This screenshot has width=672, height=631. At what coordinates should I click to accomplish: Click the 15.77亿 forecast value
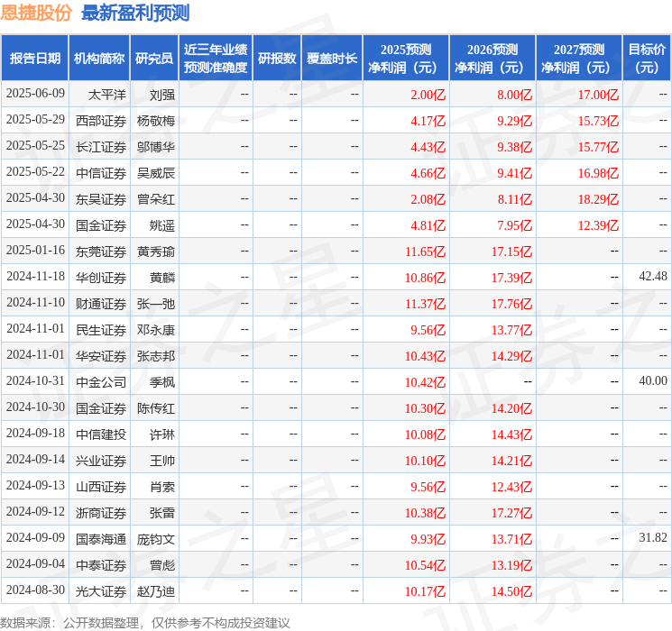tap(598, 147)
